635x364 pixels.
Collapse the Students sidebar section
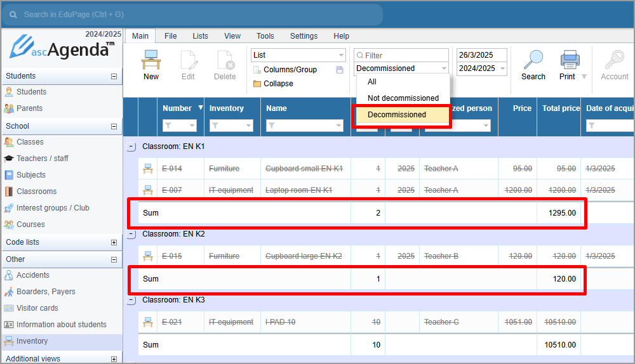pyautogui.click(x=114, y=76)
